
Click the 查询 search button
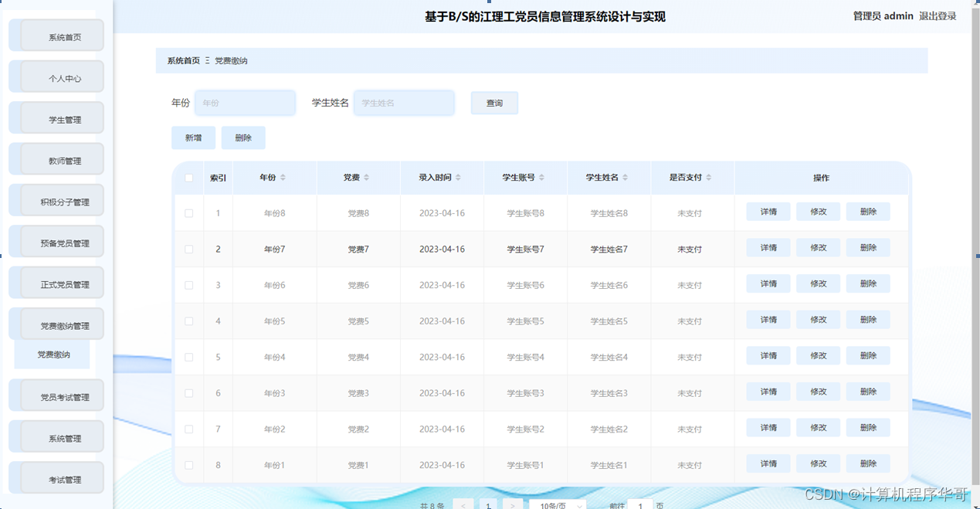tap(493, 102)
